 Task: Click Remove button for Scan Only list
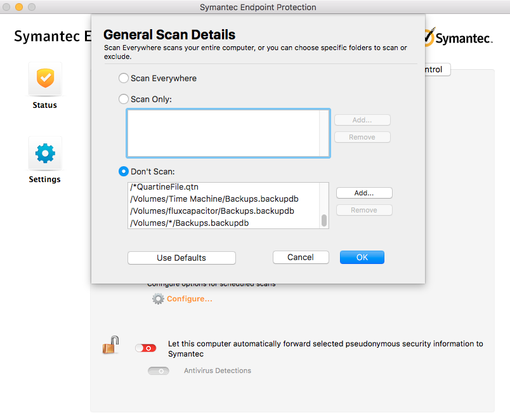tap(362, 137)
